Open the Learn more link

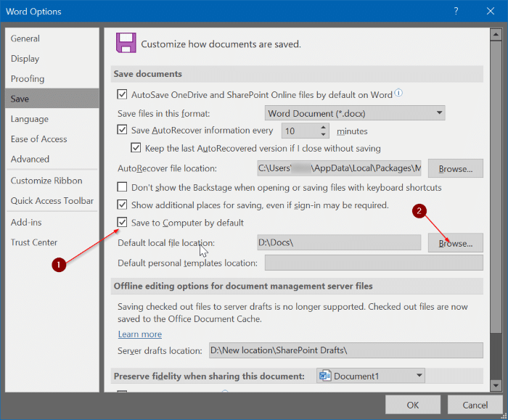(139, 334)
